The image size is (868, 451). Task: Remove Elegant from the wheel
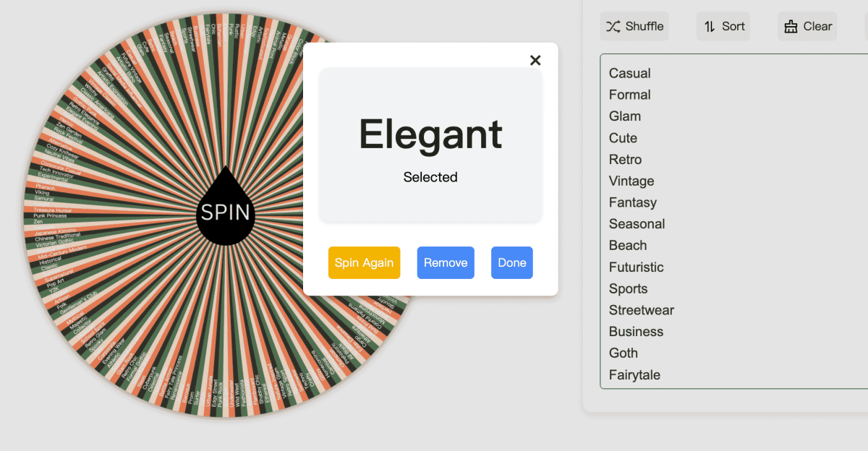(446, 262)
